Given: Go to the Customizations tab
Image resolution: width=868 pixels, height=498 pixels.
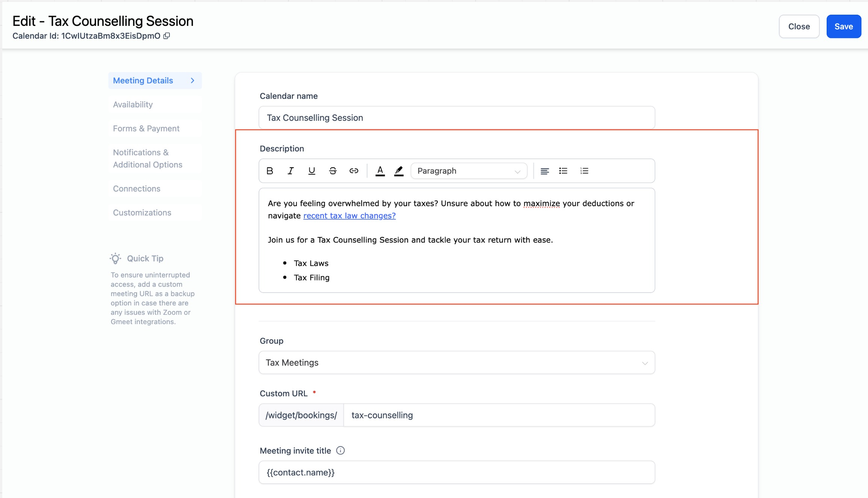Looking at the screenshot, I should [142, 213].
